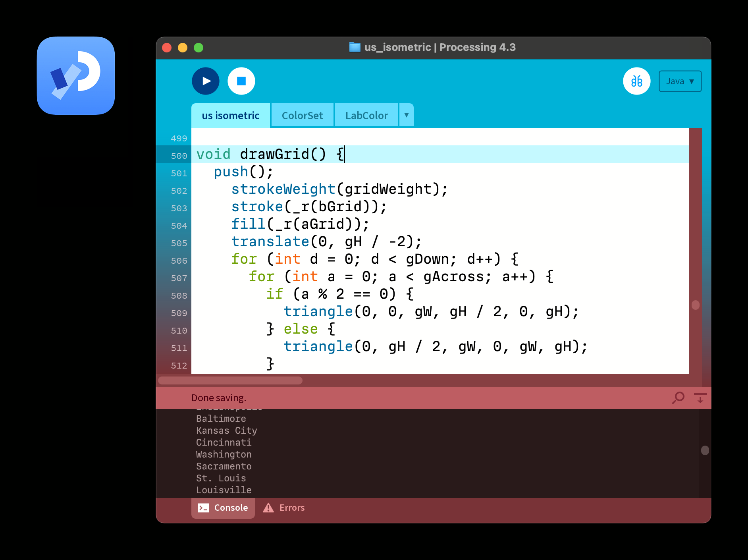748x560 pixels.
Task: Click the editor vertical scrollbar thumb
Action: (695, 305)
